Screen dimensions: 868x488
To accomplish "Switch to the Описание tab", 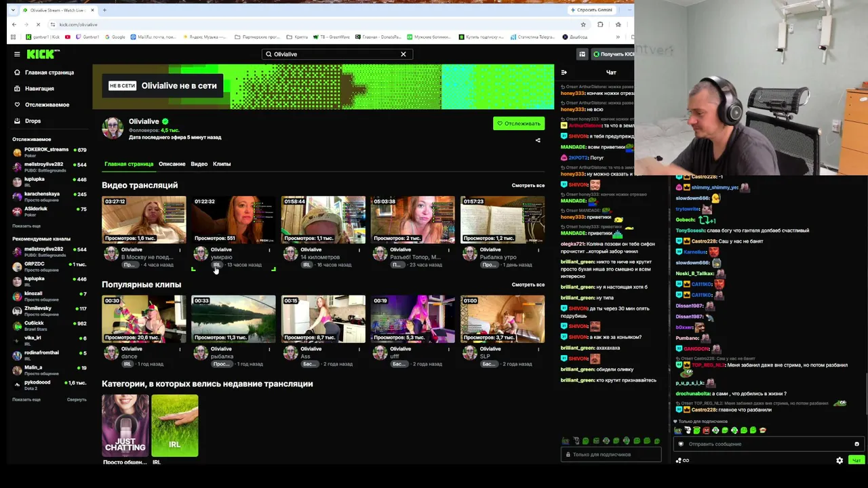I will click(172, 164).
